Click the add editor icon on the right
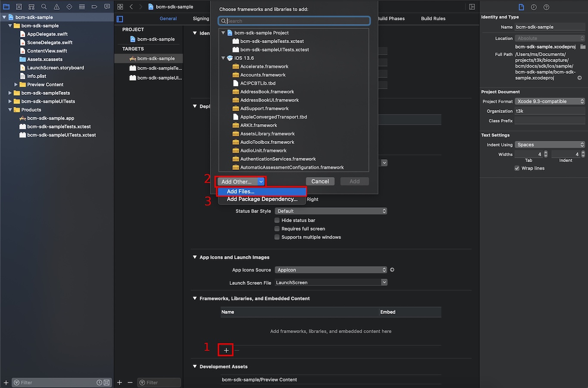The image size is (588, 388). click(x=472, y=7)
